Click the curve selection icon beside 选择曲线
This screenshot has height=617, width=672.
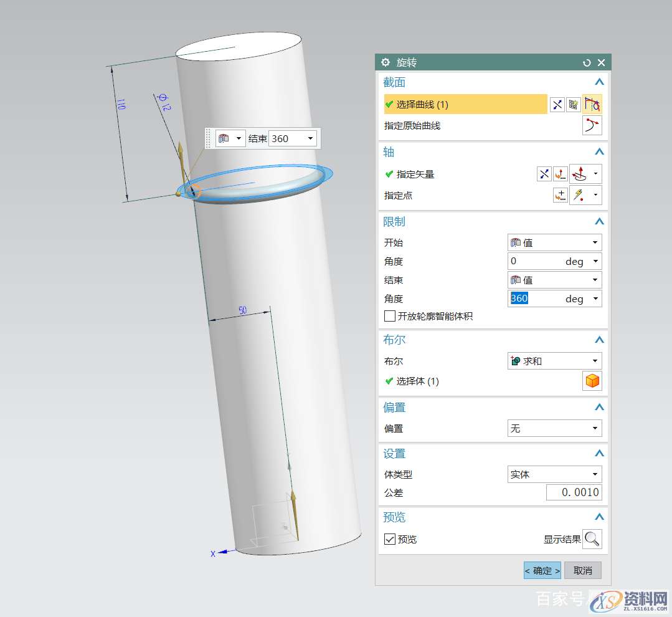(592, 105)
